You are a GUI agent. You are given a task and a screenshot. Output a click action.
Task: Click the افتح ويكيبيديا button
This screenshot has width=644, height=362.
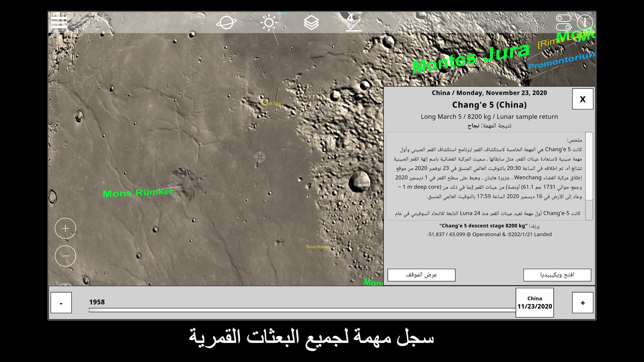(557, 275)
